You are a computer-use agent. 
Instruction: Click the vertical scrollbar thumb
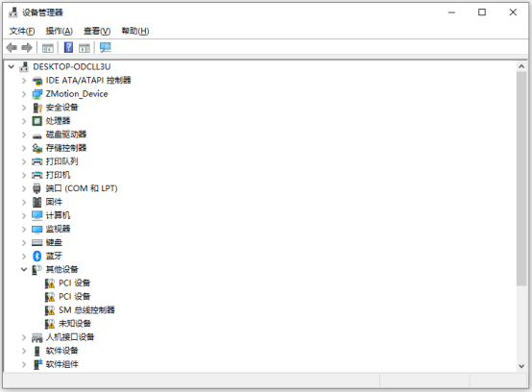pyautogui.click(x=521, y=179)
